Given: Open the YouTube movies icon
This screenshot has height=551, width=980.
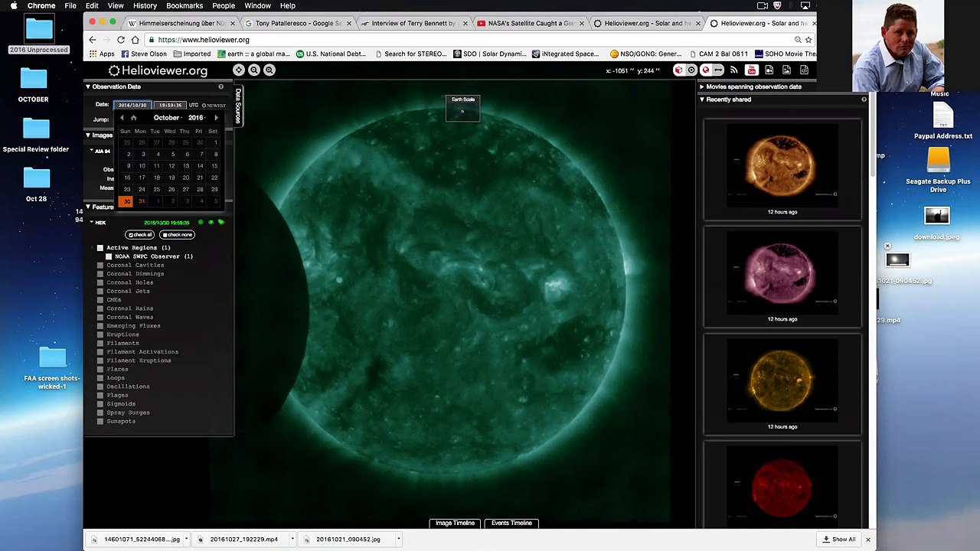Looking at the screenshot, I should (x=751, y=70).
